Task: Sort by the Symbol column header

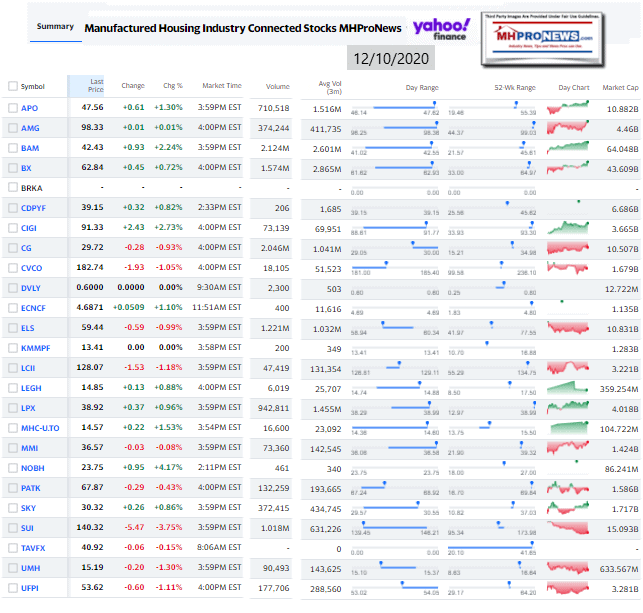Action: (x=32, y=87)
